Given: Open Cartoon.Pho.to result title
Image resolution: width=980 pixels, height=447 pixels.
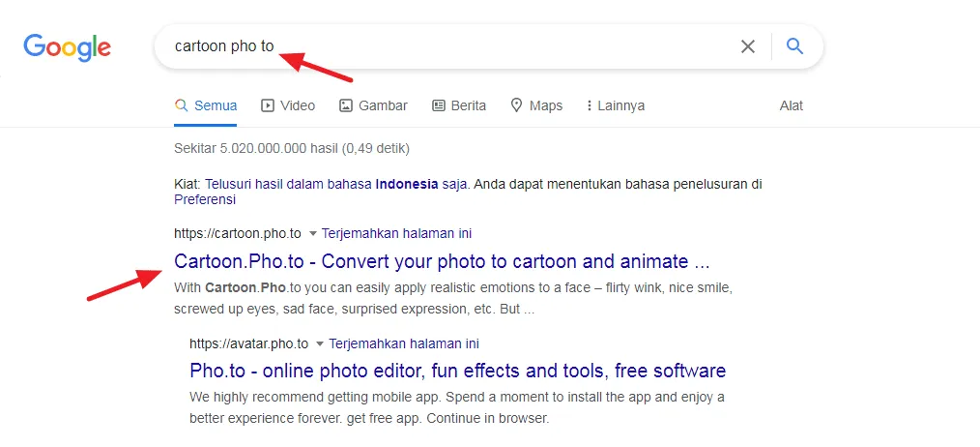Looking at the screenshot, I should tap(442, 261).
